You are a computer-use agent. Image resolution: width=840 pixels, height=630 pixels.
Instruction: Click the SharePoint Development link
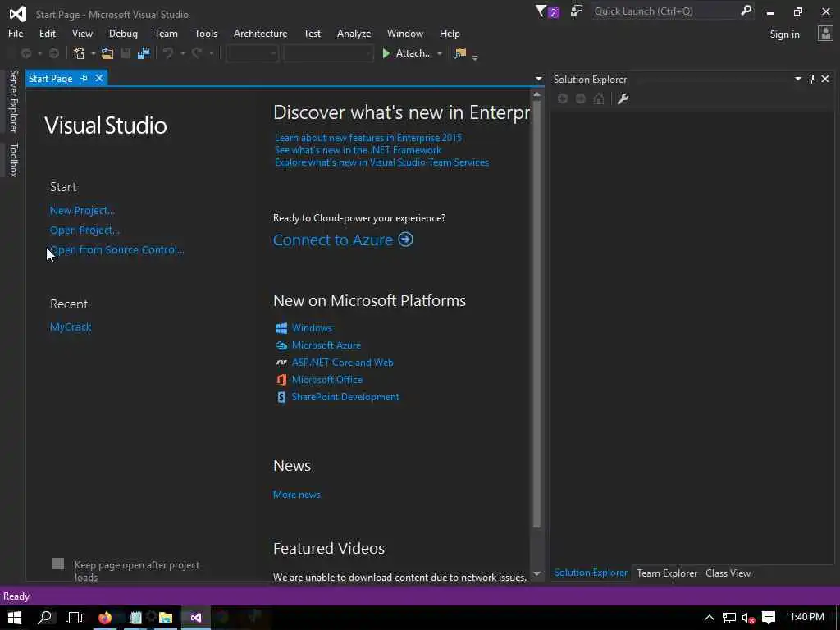click(x=345, y=396)
